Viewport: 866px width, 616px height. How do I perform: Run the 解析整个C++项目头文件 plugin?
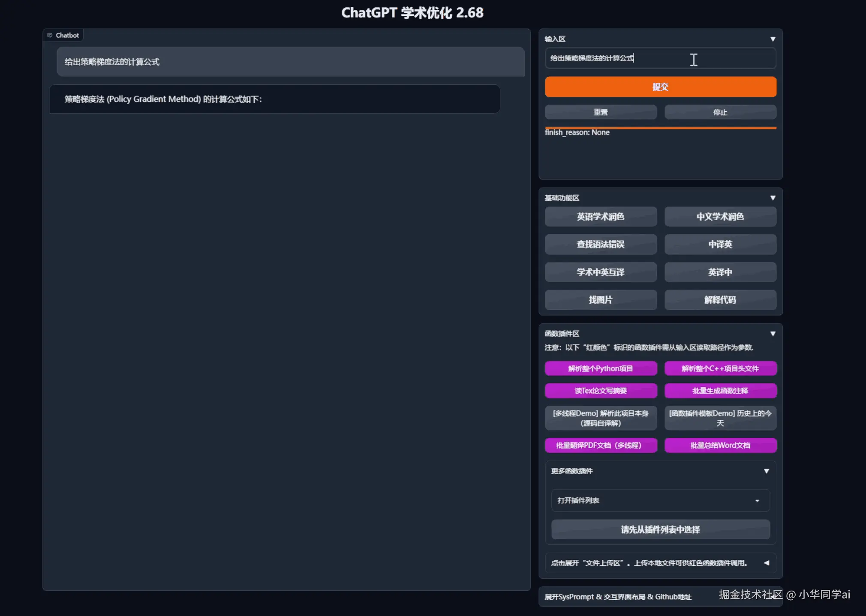pos(720,368)
